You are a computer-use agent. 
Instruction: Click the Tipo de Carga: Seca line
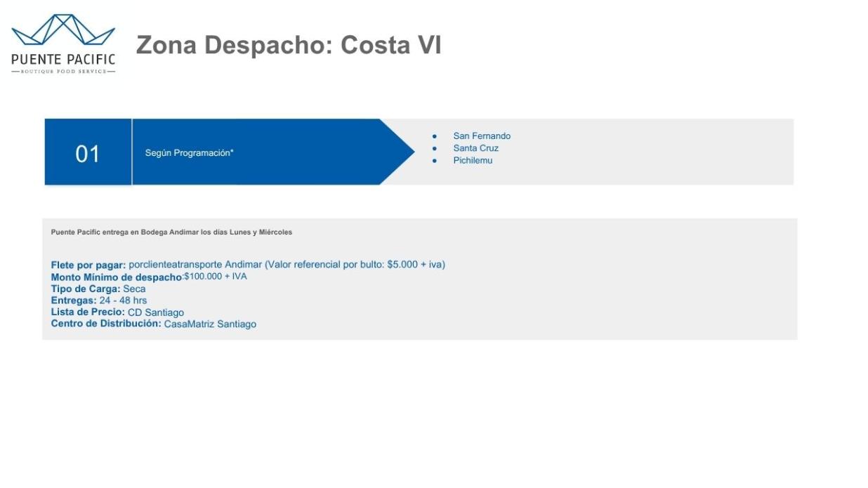[x=98, y=289]
